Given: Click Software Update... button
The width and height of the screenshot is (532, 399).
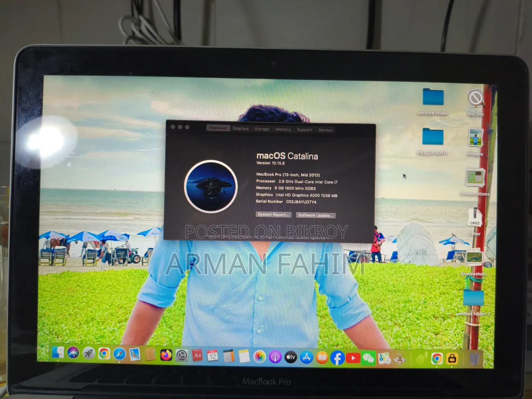Looking at the screenshot, I should point(316,215).
